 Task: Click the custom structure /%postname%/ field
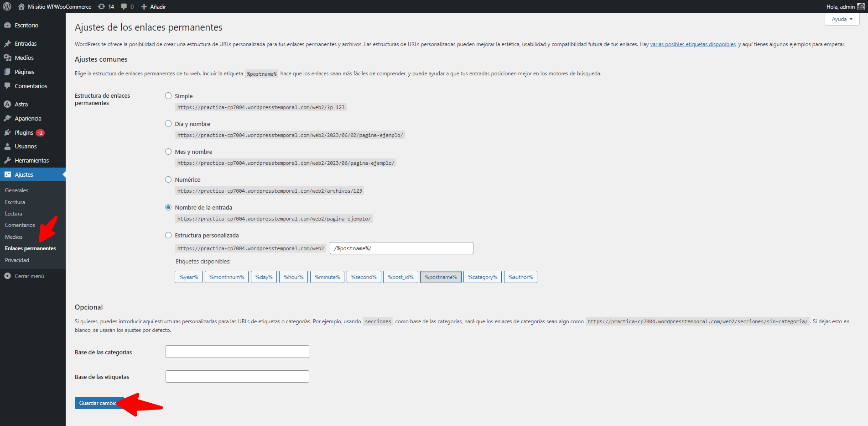click(x=401, y=248)
